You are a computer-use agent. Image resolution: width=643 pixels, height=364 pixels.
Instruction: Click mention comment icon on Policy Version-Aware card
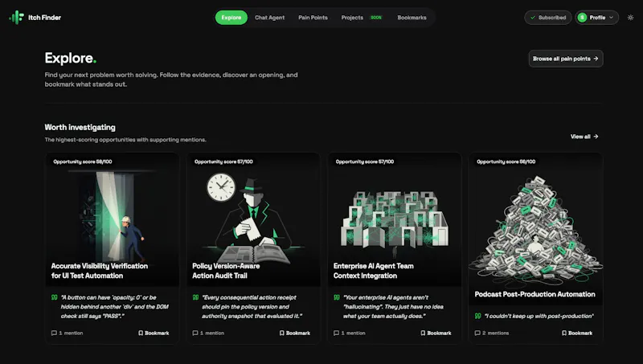point(195,333)
